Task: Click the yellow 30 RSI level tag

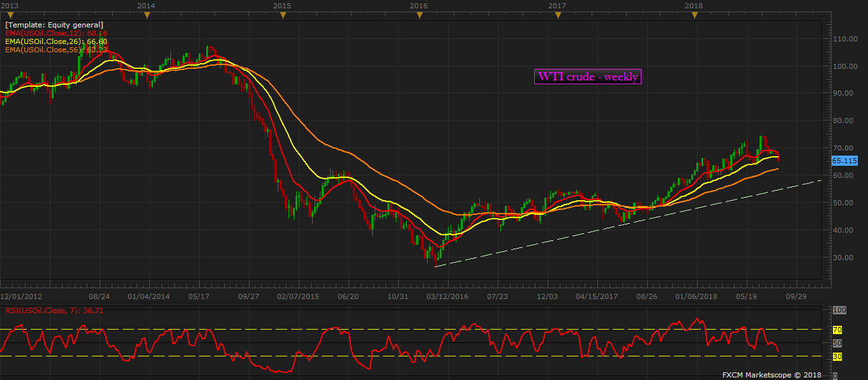Action: (837, 356)
